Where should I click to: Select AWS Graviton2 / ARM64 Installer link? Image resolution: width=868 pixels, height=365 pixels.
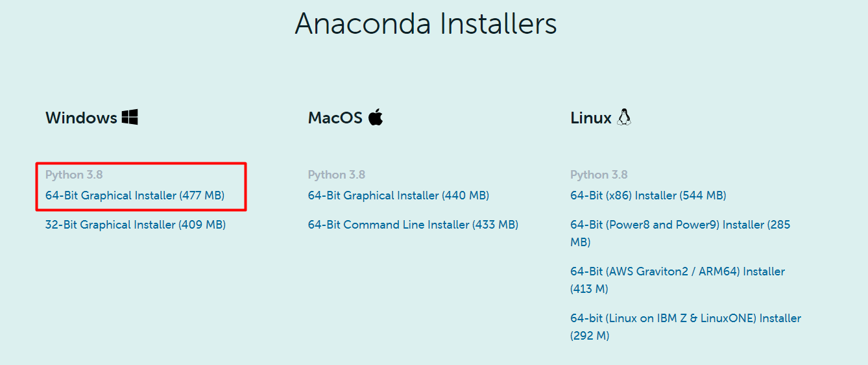click(x=677, y=271)
